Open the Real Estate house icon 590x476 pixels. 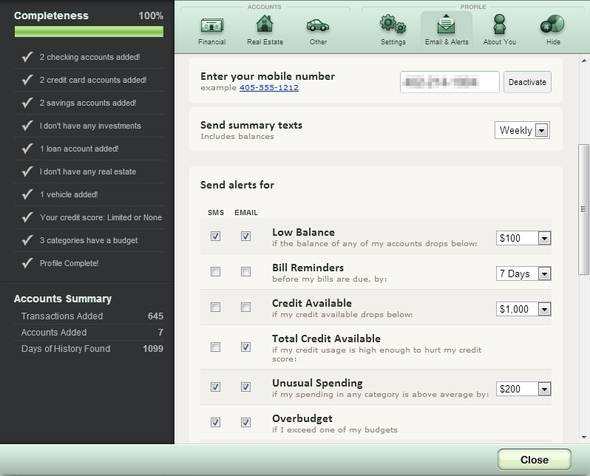(265, 24)
